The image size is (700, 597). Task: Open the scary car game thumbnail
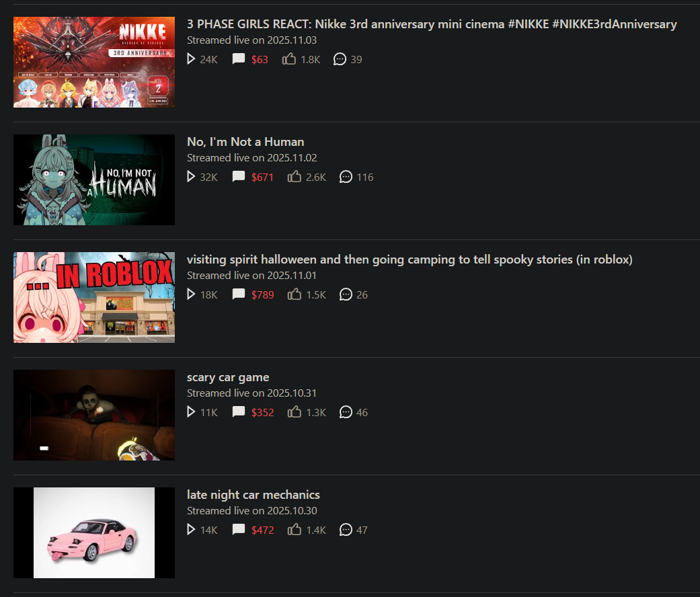pos(94,415)
